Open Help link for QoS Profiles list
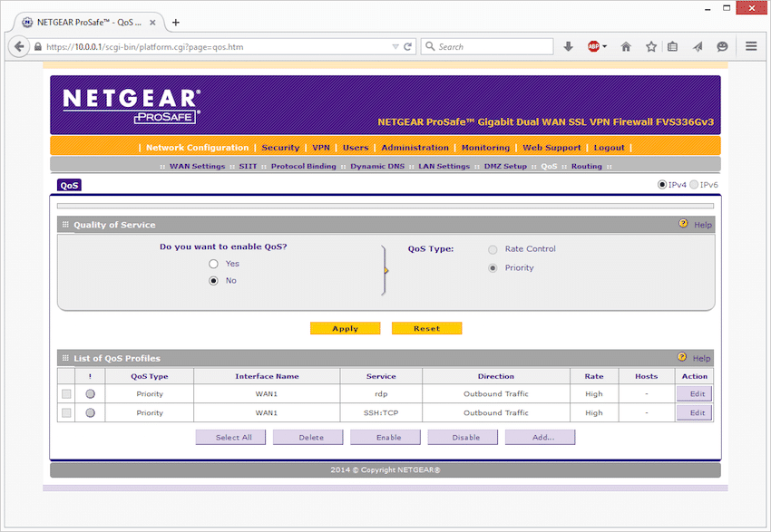Viewport: 771px width, 532px height. click(x=701, y=358)
